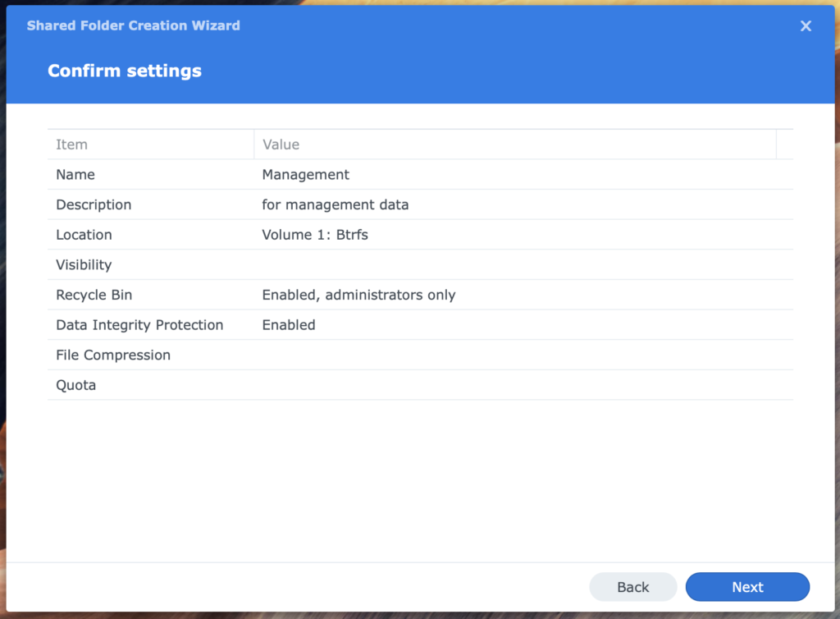Click the wizard title bar text

click(133, 25)
